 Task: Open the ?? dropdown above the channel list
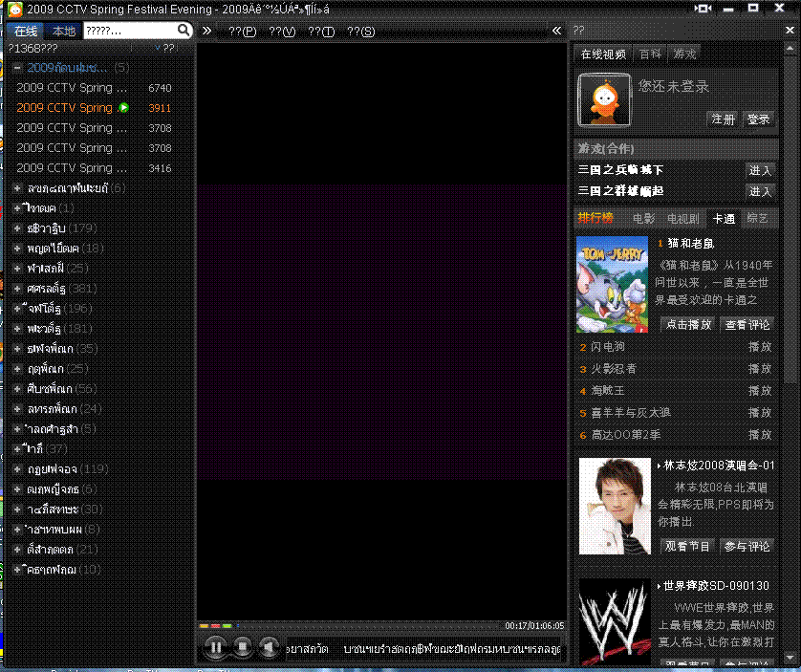coord(164,48)
